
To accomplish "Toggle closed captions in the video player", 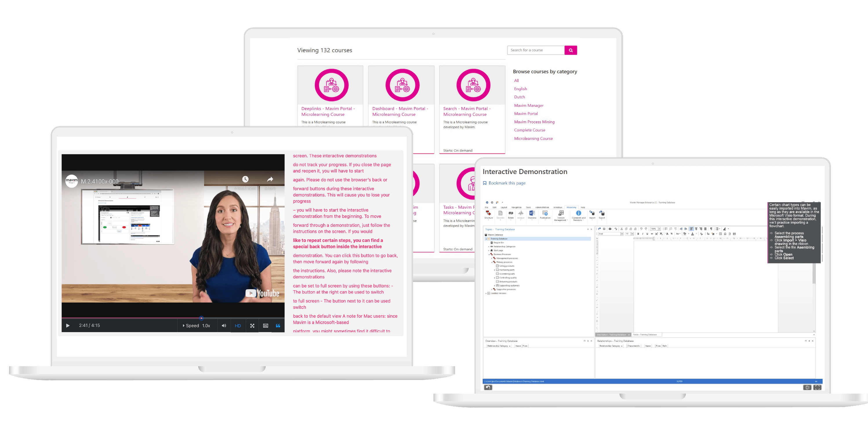I will pos(266,325).
